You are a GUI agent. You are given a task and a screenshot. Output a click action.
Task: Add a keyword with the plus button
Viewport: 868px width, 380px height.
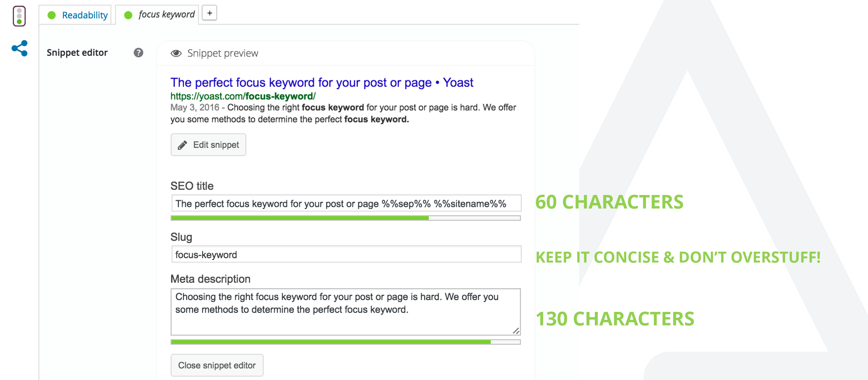point(210,13)
